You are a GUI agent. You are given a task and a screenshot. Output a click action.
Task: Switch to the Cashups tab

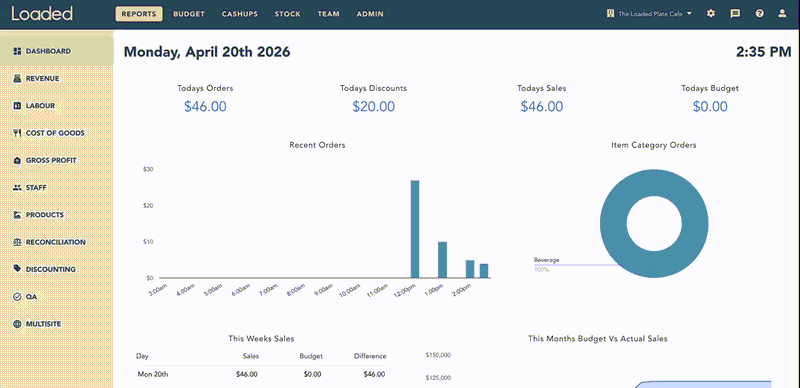(240, 14)
